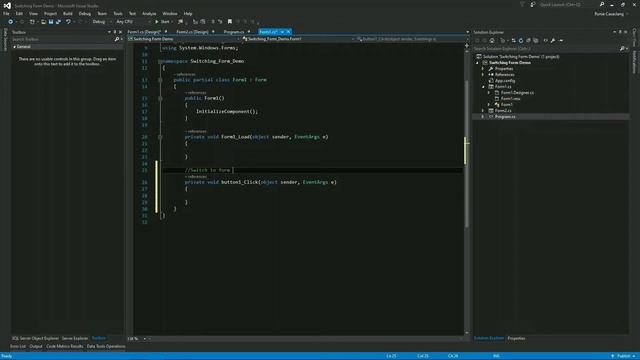Open the View menu
Screen dimensions: 640x360
click(33, 13)
